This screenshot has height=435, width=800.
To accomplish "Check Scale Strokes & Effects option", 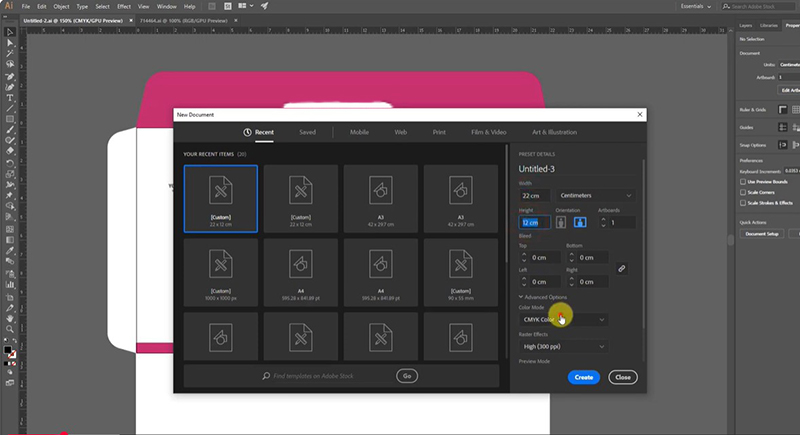I will click(x=744, y=203).
